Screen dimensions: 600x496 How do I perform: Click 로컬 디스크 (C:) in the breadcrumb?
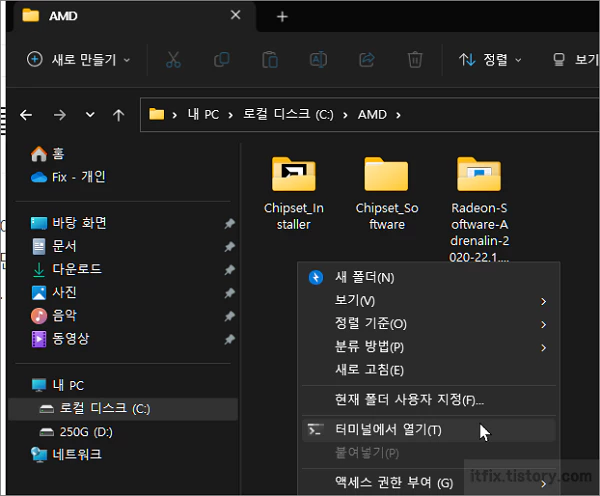(288, 114)
